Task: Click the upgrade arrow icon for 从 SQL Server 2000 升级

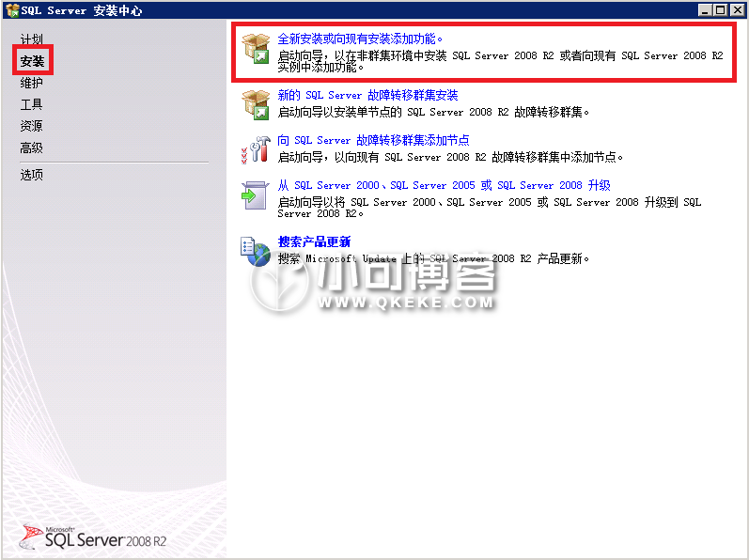Action: tap(255, 194)
